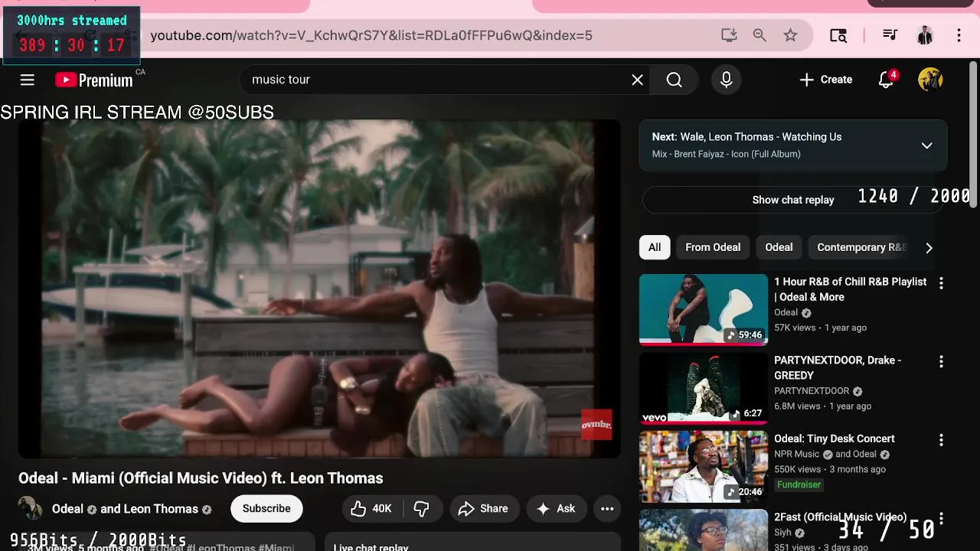The height and width of the screenshot is (551, 980).
Task: Click the ovmbr. watermark in player
Action: click(596, 425)
